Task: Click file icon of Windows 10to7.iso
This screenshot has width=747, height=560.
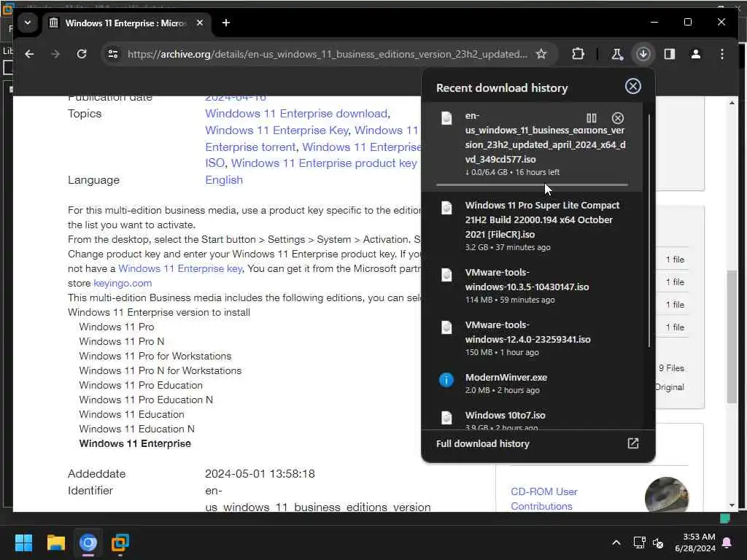Action: point(446,418)
